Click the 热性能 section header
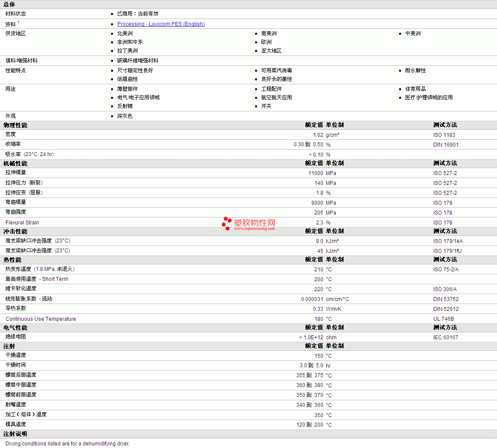Screen dimensions: 497x448 [x=12, y=260]
